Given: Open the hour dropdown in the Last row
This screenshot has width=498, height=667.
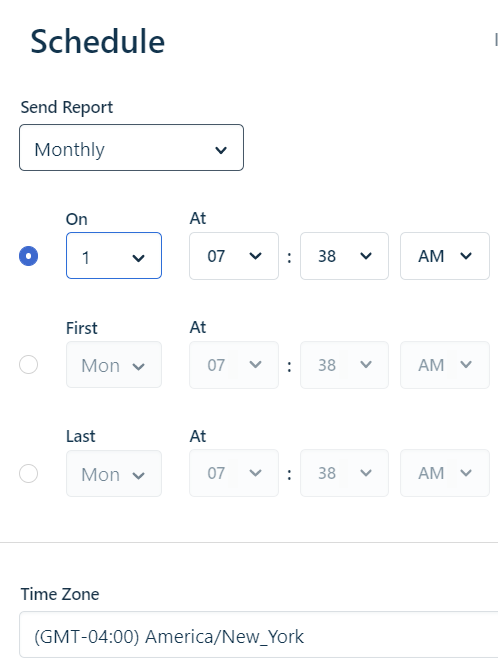Looking at the screenshot, I should coord(234,473).
